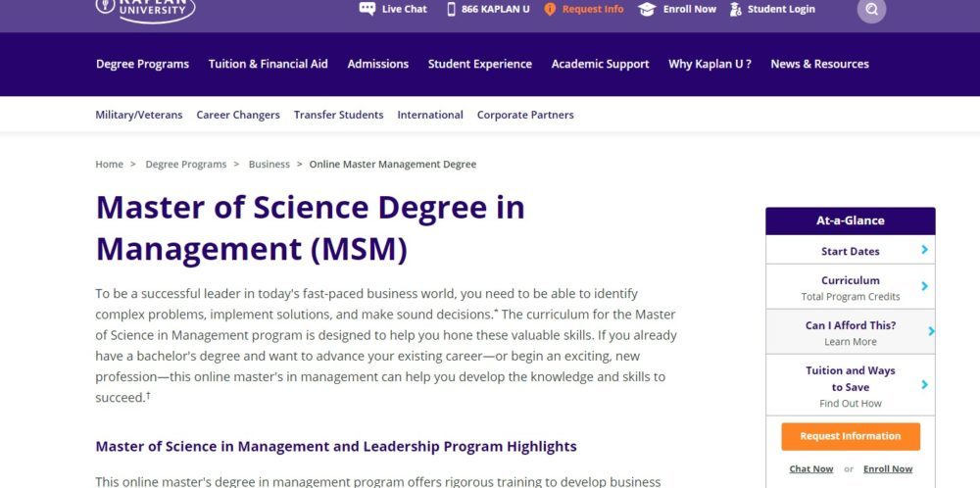Click the phone icon beside 866 KAPLAN U
Screen dimensions: 980x488
coord(451,9)
